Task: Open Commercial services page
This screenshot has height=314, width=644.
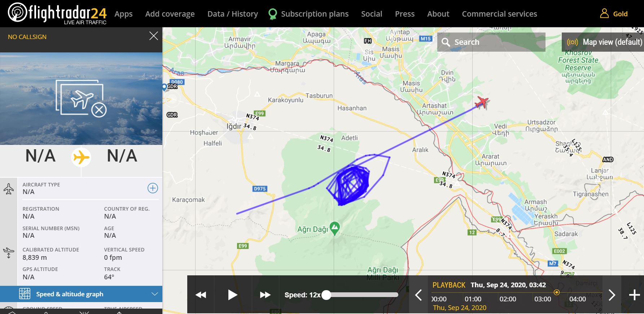Action: pos(499,14)
